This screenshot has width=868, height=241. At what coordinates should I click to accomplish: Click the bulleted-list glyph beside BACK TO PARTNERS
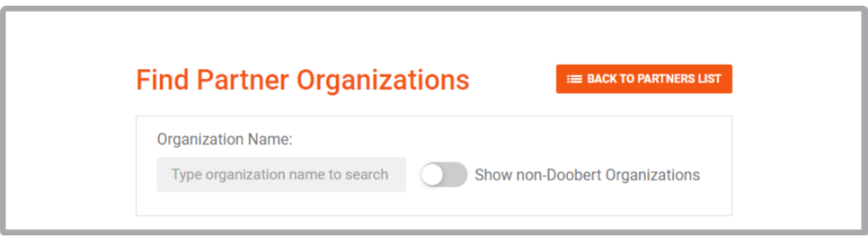[x=574, y=79]
